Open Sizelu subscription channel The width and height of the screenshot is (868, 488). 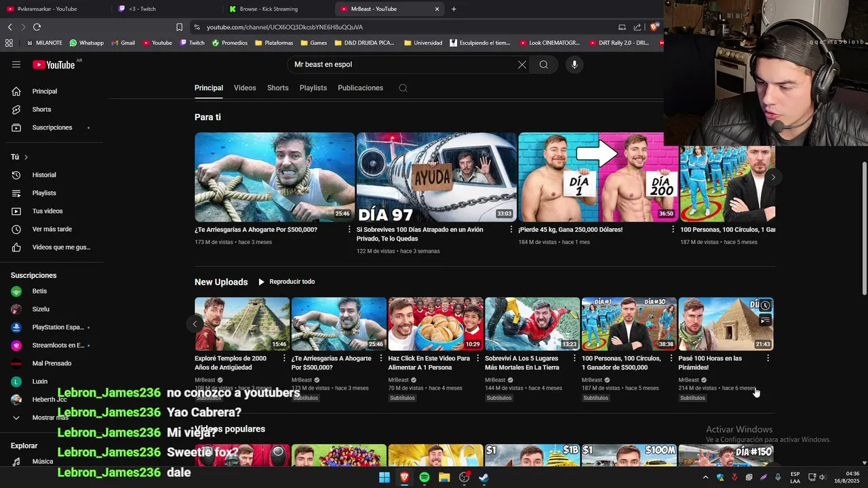(54, 309)
